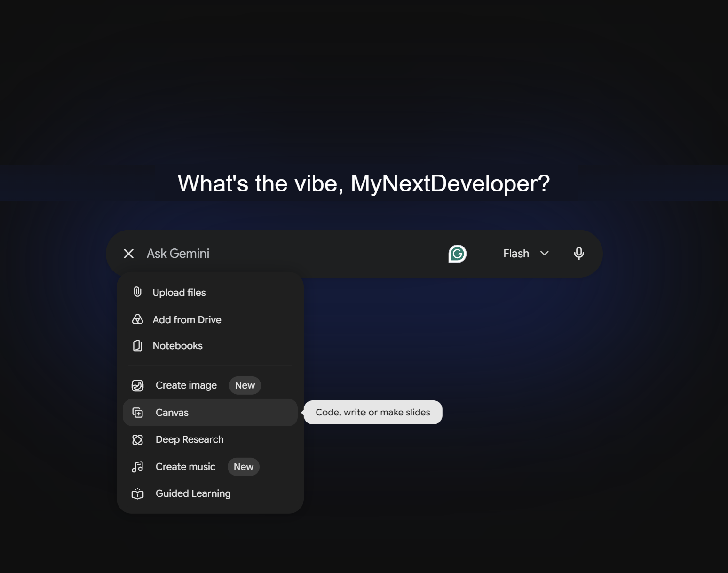This screenshot has width=728, height=573.
Task: Click the Drive icon beside Add from Drive
Action: [x=137, y=319]
